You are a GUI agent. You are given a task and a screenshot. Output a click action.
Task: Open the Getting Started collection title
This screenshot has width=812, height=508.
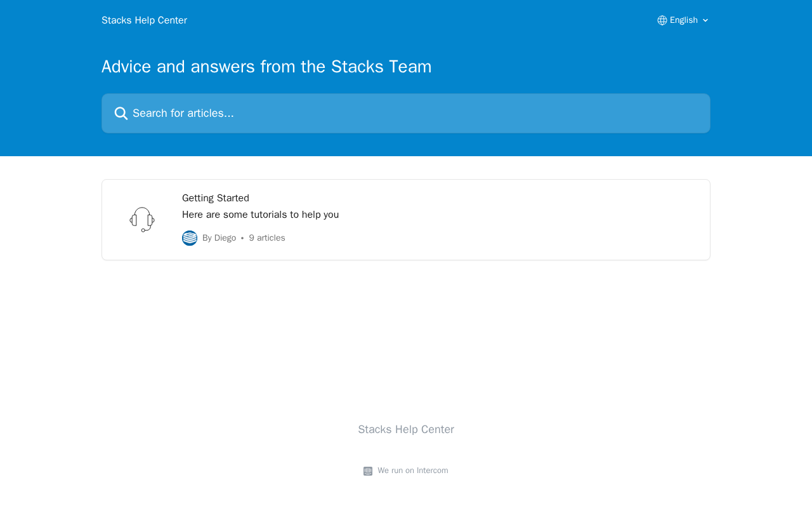coord(216,198)
